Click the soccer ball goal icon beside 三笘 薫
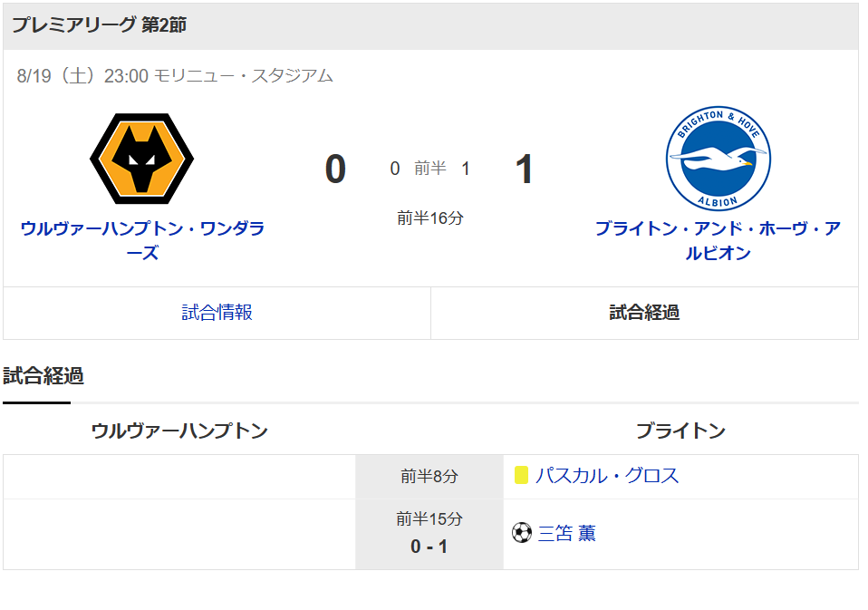Image resolution: width=868 pixels, height=610 pixels. (522, 533)
